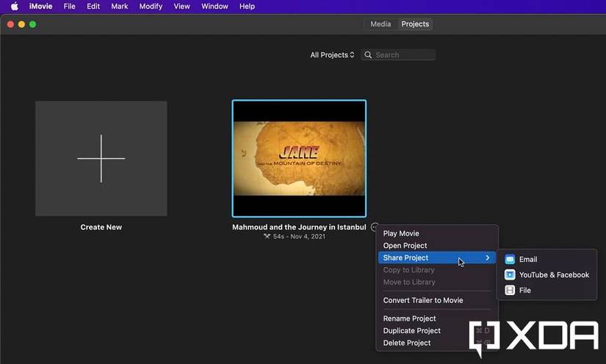Screen dimensions: 606x364
Task: Select Share Project menu entry
Action: pos(437,258)
